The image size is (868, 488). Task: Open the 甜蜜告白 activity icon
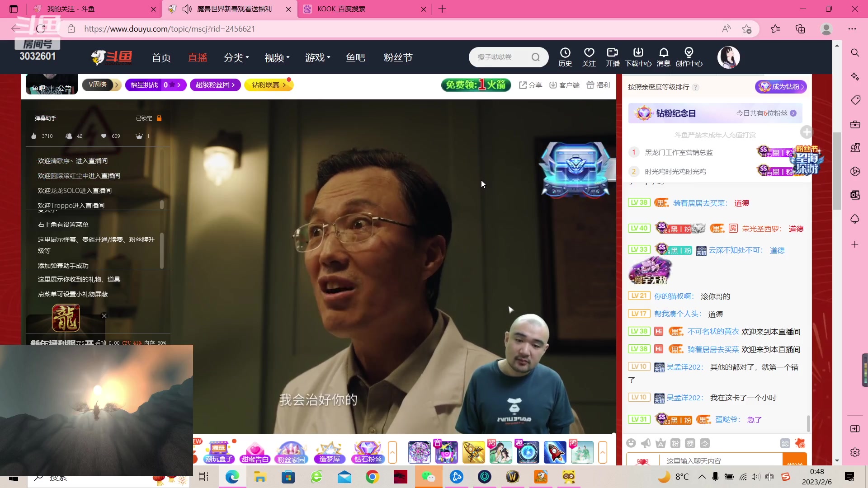point(255,452)
